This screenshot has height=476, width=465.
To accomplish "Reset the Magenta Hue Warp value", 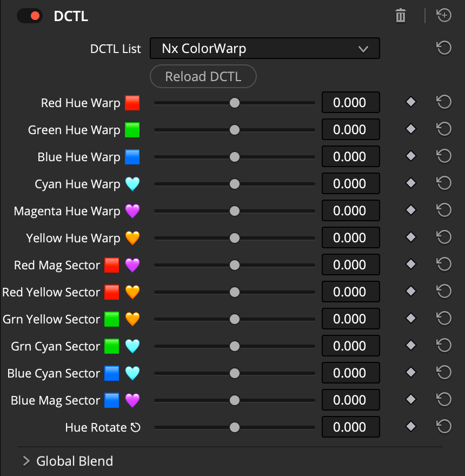I will 444,210.
